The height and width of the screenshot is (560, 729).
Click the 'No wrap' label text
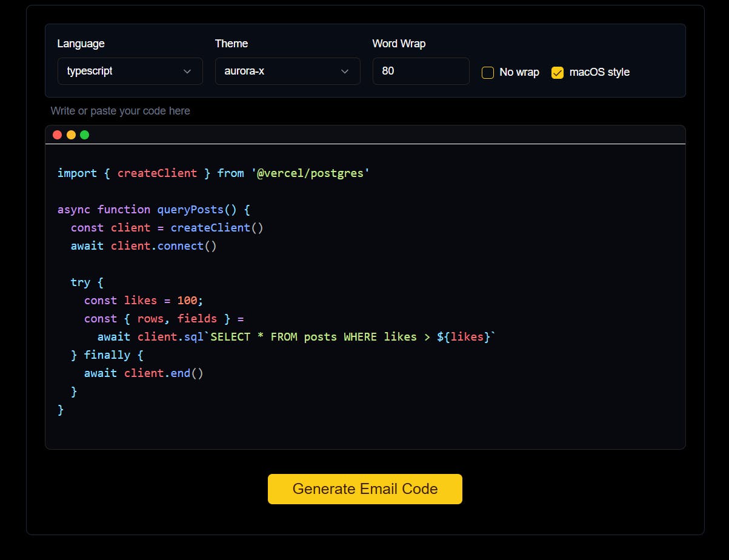coord(519,72)
